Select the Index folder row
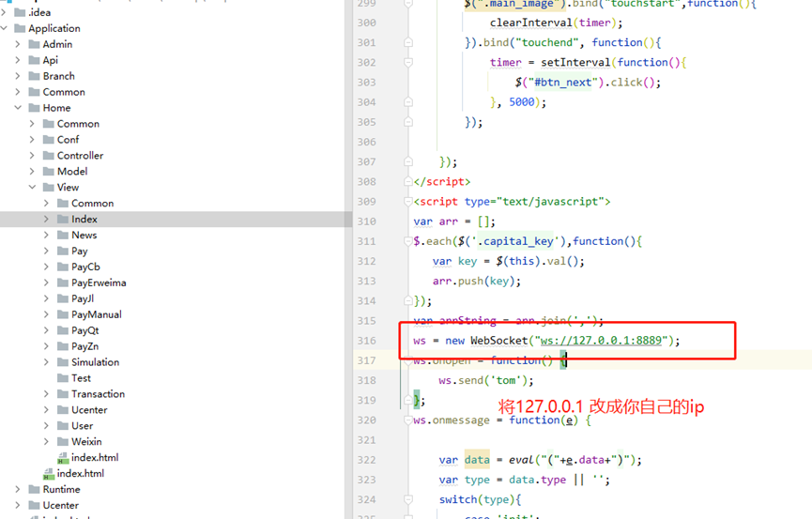This screenshot has height=519, width=812. pyautogui.click(x=176, y=219)
